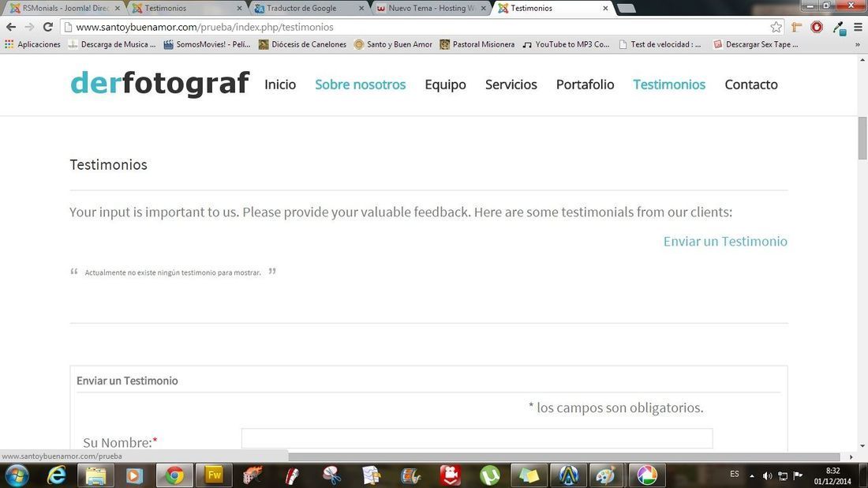The width and height of the screenshot is (868, 488).
Task: Close the Nuevo Tema Hosting tab
Action: click(x=483, y=9)
